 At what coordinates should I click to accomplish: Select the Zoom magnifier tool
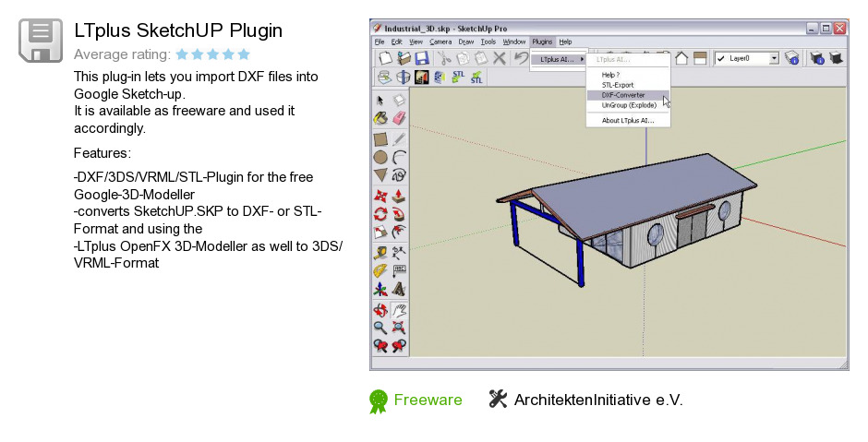(x=380, y=329)
